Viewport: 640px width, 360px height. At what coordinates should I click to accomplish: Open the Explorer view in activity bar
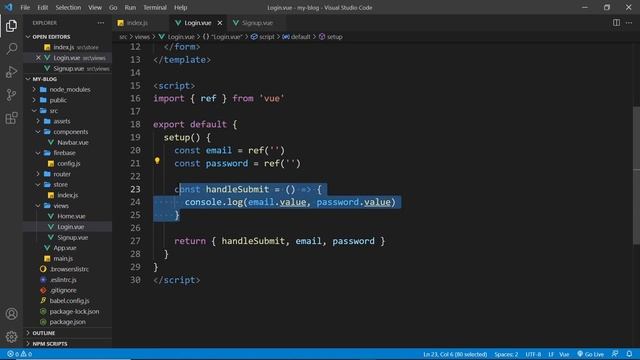click(x=11, y=26)
